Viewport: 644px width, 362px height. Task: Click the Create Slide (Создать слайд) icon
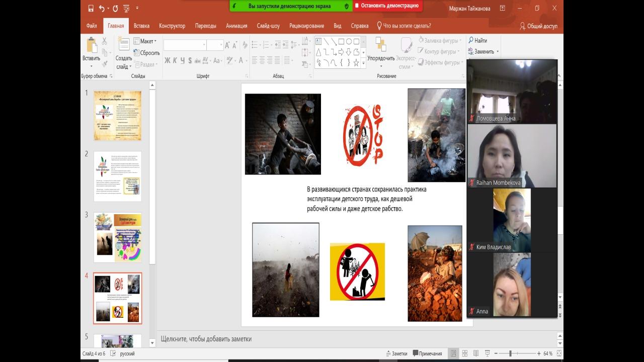(x=124, y=44)
